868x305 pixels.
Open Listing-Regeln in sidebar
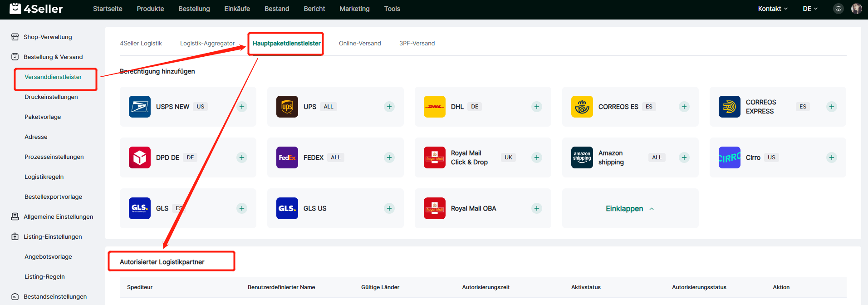(44, 276)
